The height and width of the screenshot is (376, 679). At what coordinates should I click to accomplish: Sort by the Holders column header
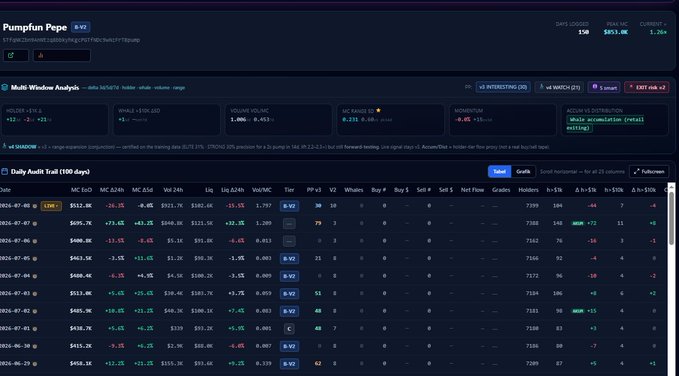528,190
